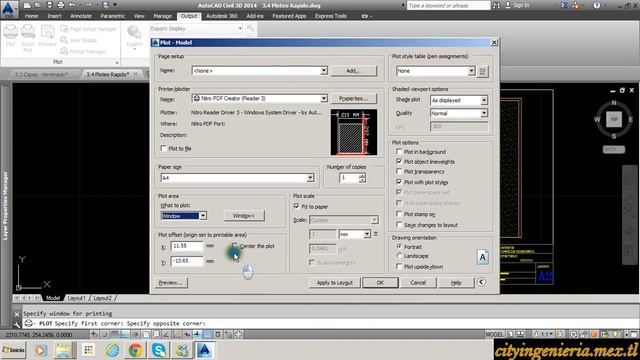Toggle Plot with plot styles checkbox
The width and height of the screenshot is (640, 360).
(399, 182)
